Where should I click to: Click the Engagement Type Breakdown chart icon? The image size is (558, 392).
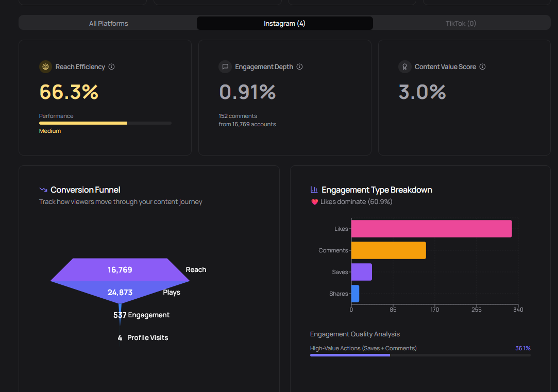[315, 190]
